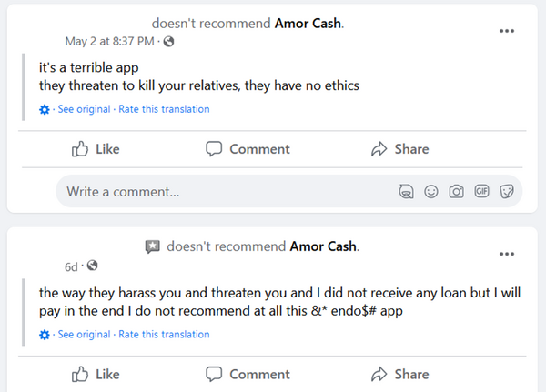Share the second review post

(x=399, y=374)
